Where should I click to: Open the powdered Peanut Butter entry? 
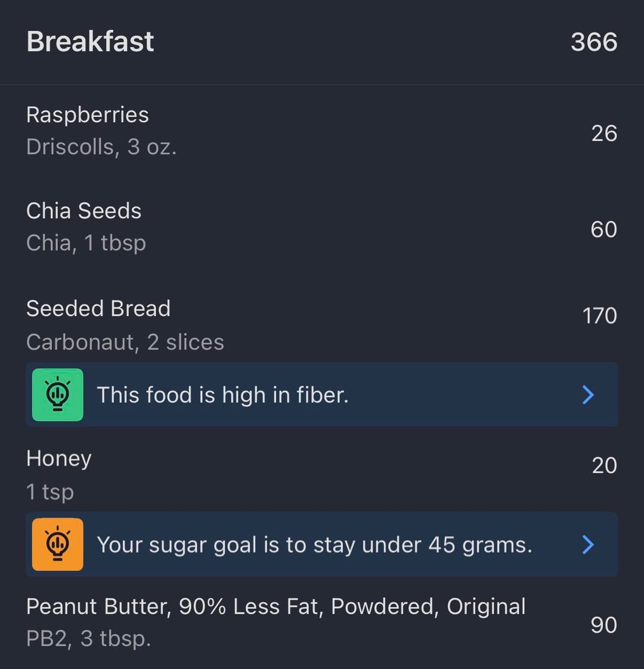tap(276, 606)
